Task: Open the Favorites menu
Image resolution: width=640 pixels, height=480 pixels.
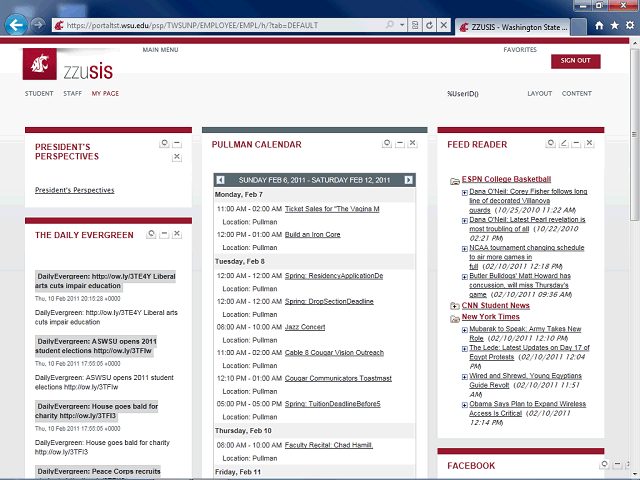Action: point(520,49)
